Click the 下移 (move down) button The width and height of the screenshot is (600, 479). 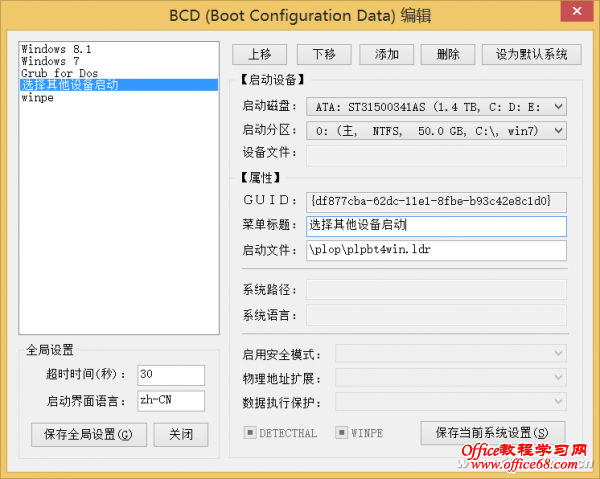(324, 54)
